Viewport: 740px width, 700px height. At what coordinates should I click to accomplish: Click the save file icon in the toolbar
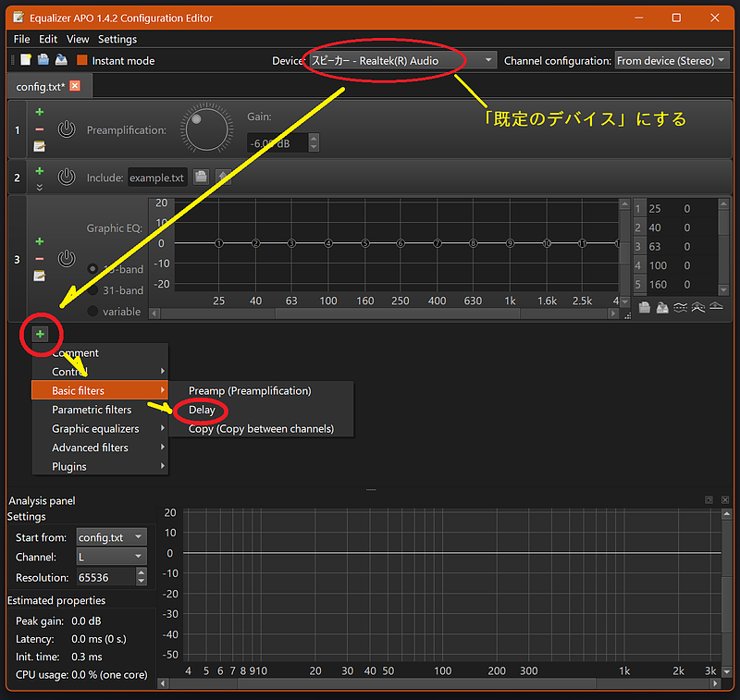pyautogui.click(x=61, y=60)
